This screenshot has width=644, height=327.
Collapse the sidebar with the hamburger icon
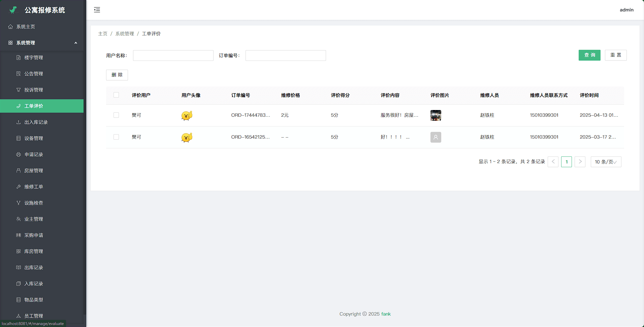[97, 10]
